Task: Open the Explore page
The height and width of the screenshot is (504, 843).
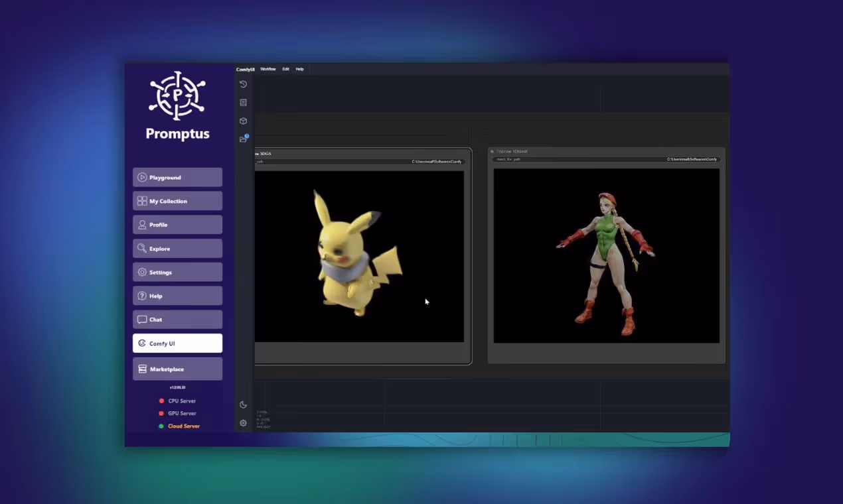Action: pos(177,249)
